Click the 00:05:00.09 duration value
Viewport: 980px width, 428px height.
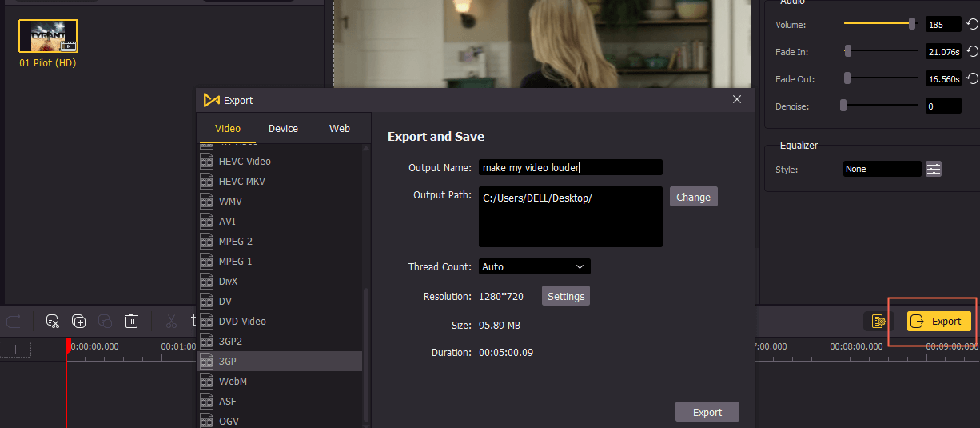[x=506, y=352]
